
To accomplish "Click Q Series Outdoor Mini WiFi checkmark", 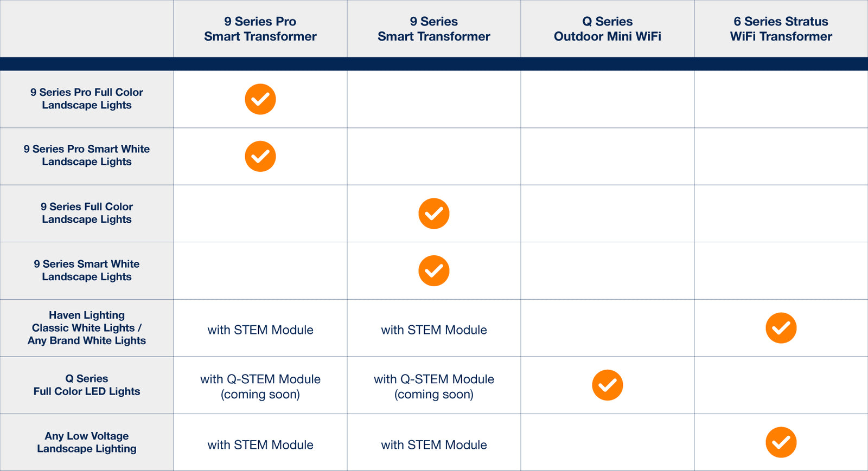I will tap(608, 385).
